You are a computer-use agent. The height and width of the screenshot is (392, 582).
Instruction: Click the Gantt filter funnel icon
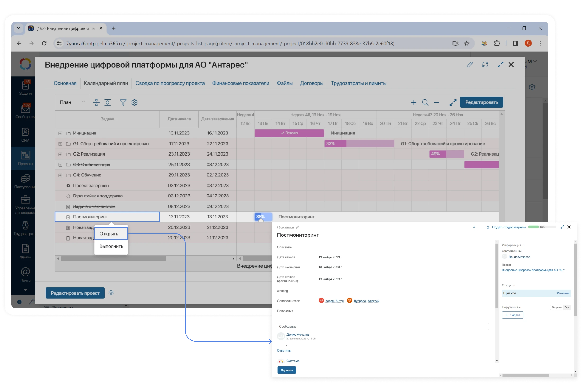pyautogui.click(x=123, y=102)
